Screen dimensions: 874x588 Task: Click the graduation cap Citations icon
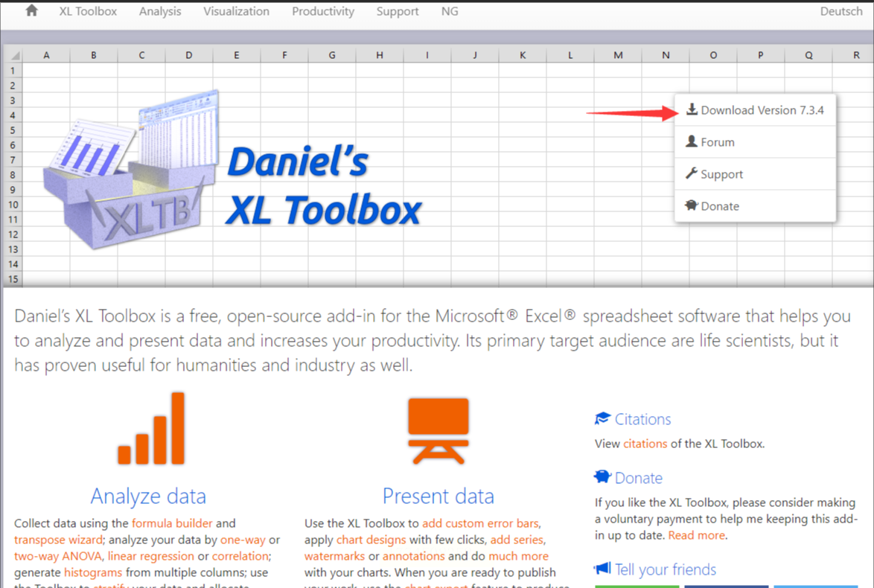point(602,418)
